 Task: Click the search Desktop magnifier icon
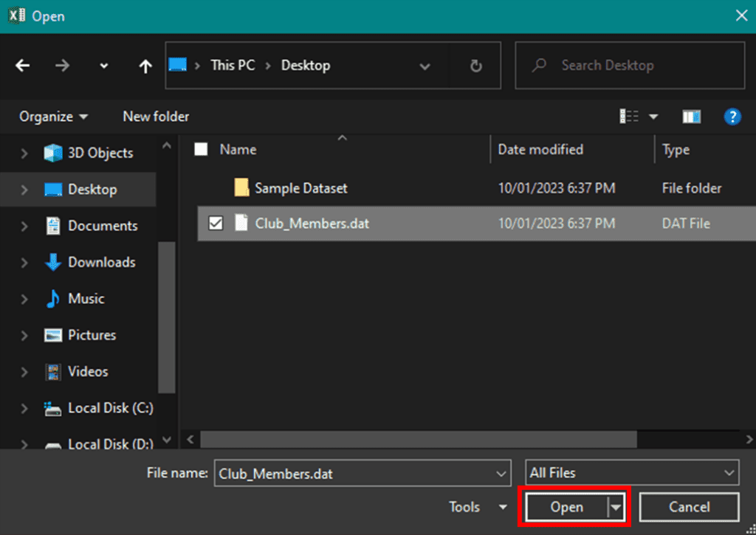click(x=539, y=65)
